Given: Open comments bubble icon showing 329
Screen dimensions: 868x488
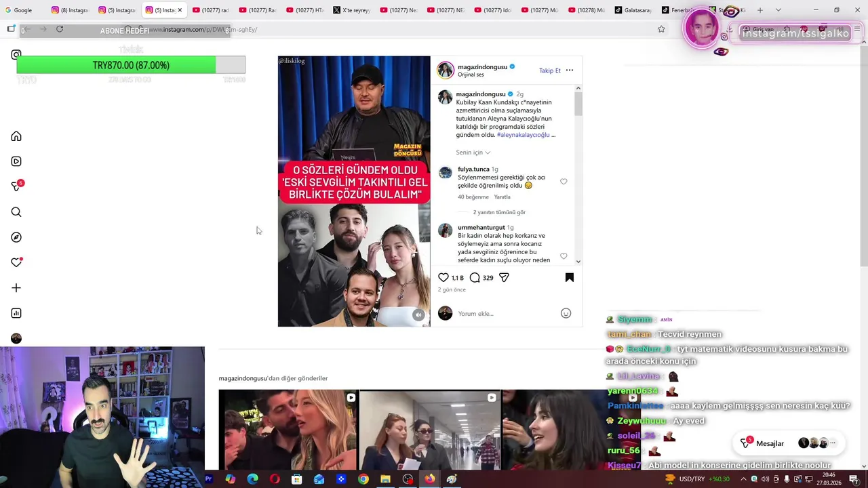Looking at the screenshot, I should click(475, 277).
